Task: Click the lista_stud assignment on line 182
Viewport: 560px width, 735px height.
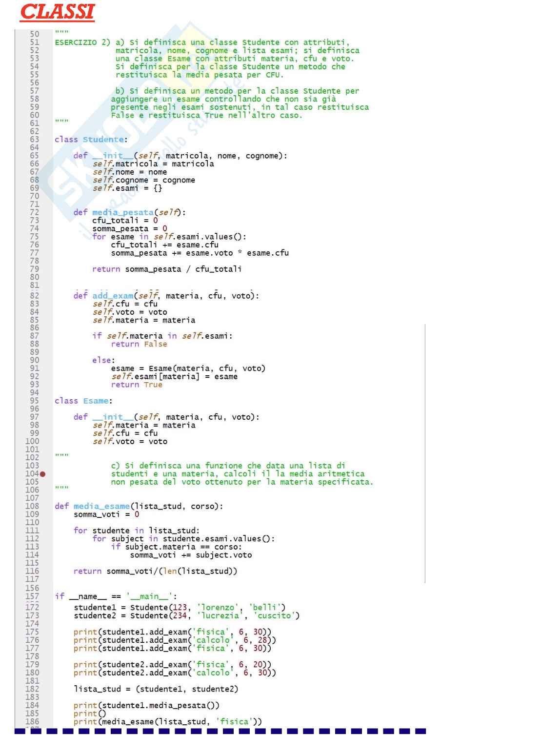Action: pyautogui.click(x=156, y=689)
